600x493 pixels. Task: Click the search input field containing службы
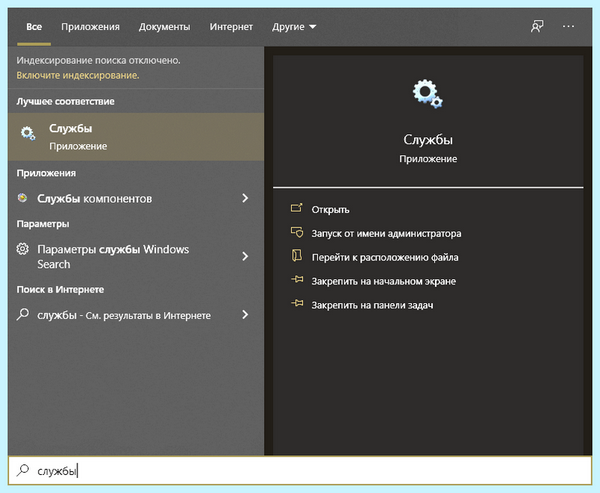pyautogui.click(x=300, y=470)
